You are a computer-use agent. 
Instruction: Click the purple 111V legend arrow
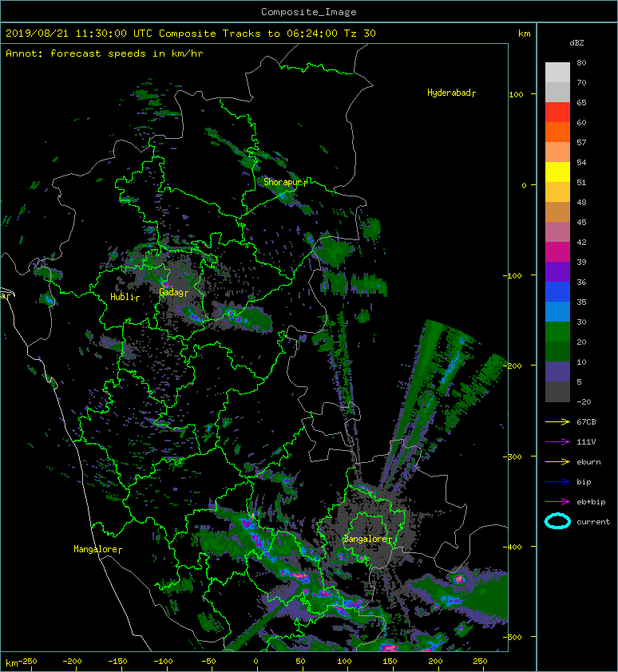557,442
